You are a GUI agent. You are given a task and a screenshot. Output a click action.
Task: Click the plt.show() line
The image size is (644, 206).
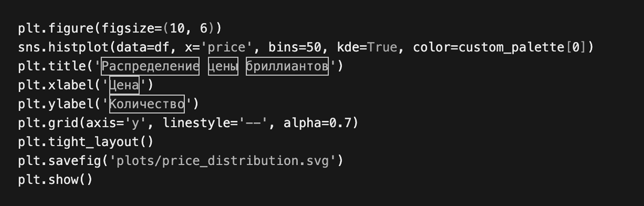point(55,180)
